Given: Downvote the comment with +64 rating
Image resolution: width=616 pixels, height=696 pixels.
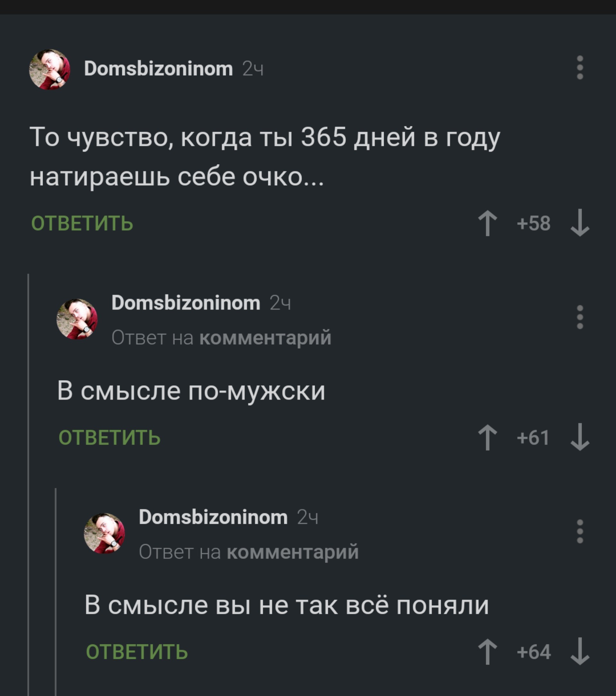Looking at the screenshot, I should click(x=580, y=651).
